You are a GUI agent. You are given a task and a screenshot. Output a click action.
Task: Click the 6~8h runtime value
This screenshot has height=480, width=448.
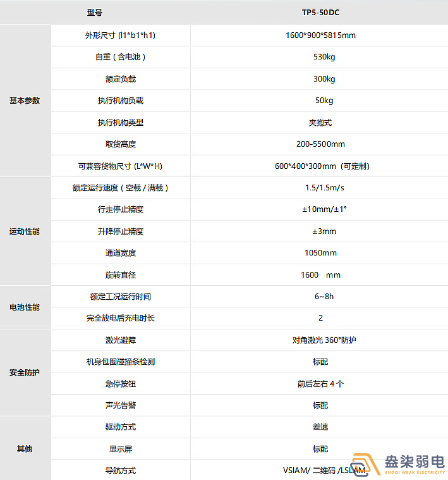(320, 297)
